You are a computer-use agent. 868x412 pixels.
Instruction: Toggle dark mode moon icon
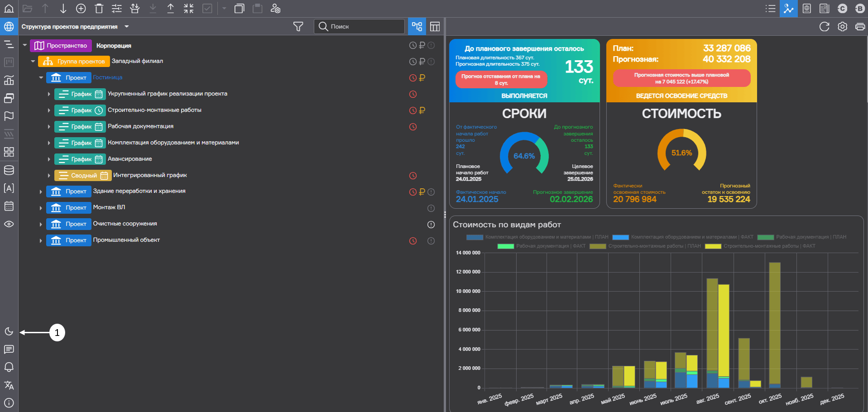9,331
